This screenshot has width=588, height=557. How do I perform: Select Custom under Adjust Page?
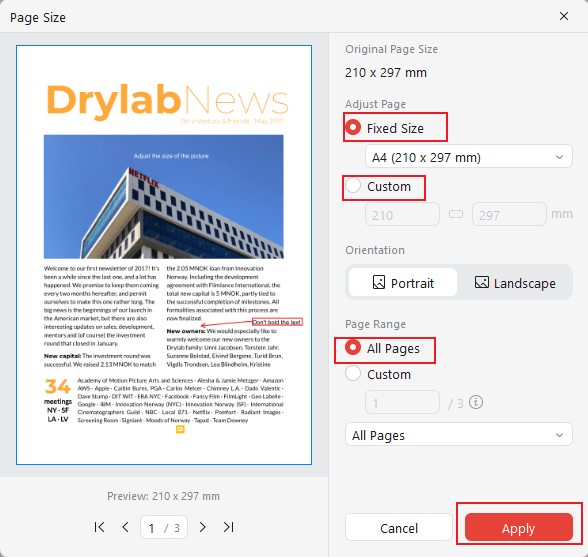353,186
